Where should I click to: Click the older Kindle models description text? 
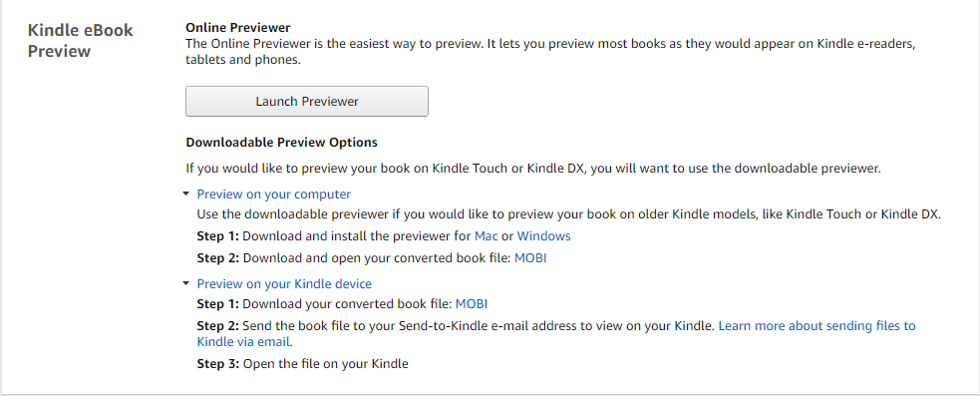568,213
